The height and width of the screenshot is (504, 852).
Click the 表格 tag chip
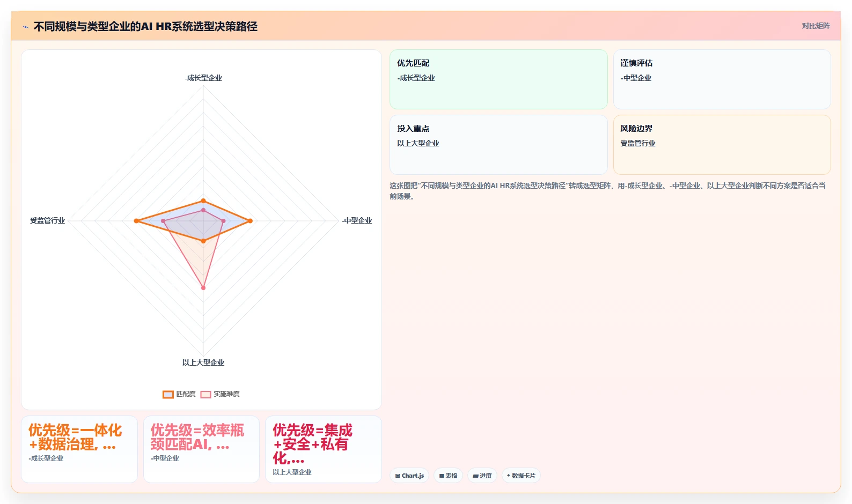pos(448,476)
